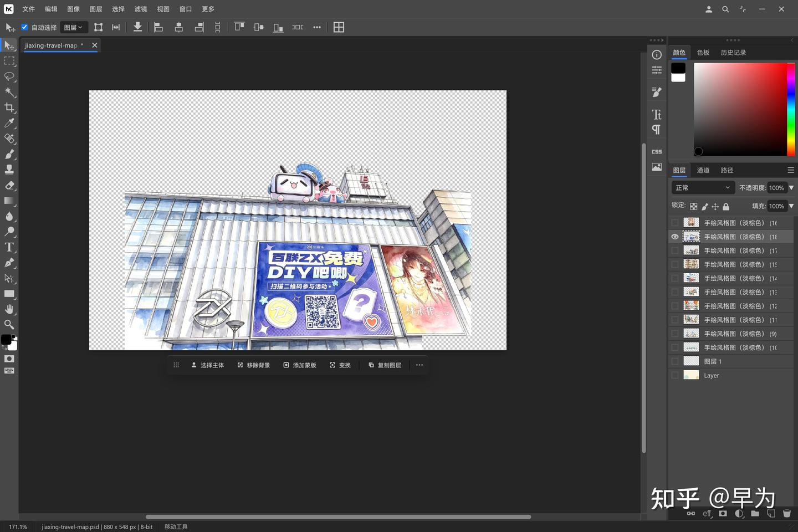Open the 不透明度 slider arrow

coord(791,188)
